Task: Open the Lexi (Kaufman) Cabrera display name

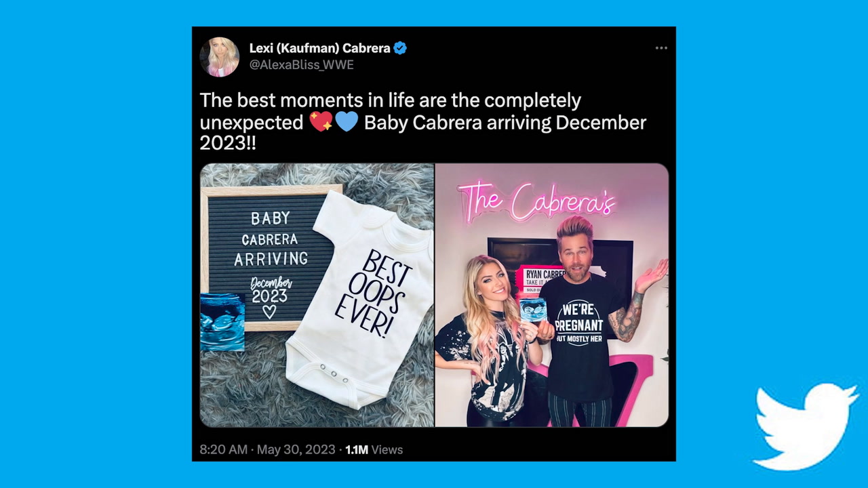Action: click(319, 48)
